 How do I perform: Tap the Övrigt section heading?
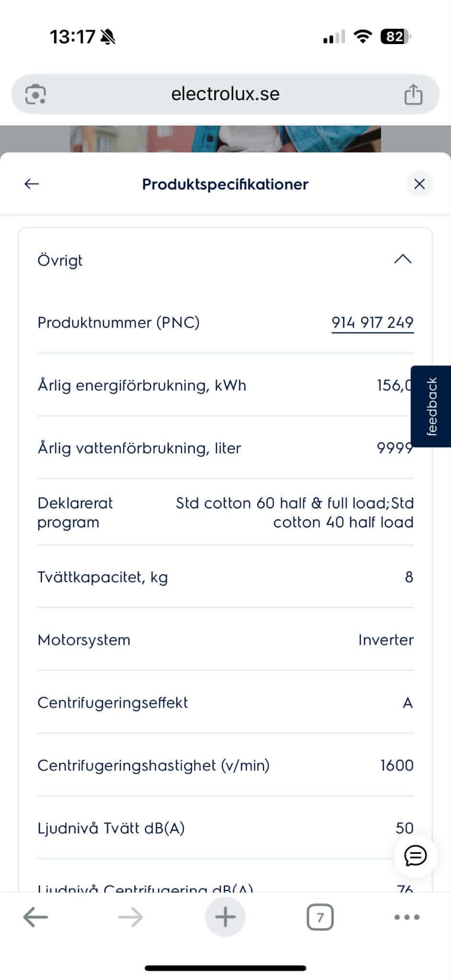60,260
